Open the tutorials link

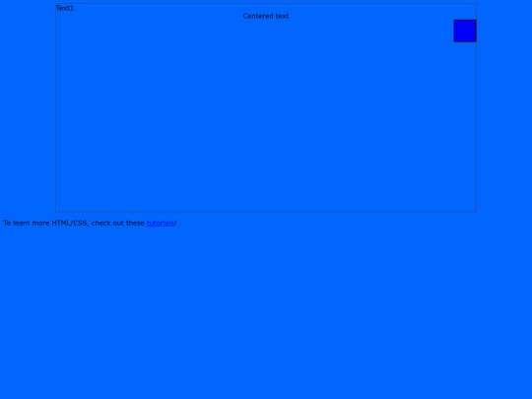coord(161,223)
